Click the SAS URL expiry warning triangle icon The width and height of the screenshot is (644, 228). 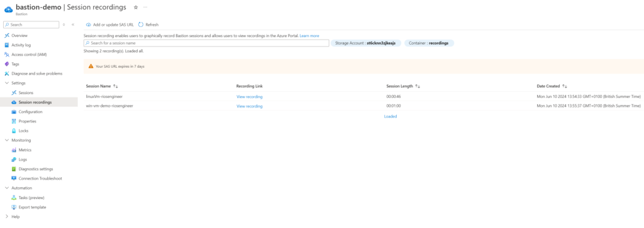point(91,66)
